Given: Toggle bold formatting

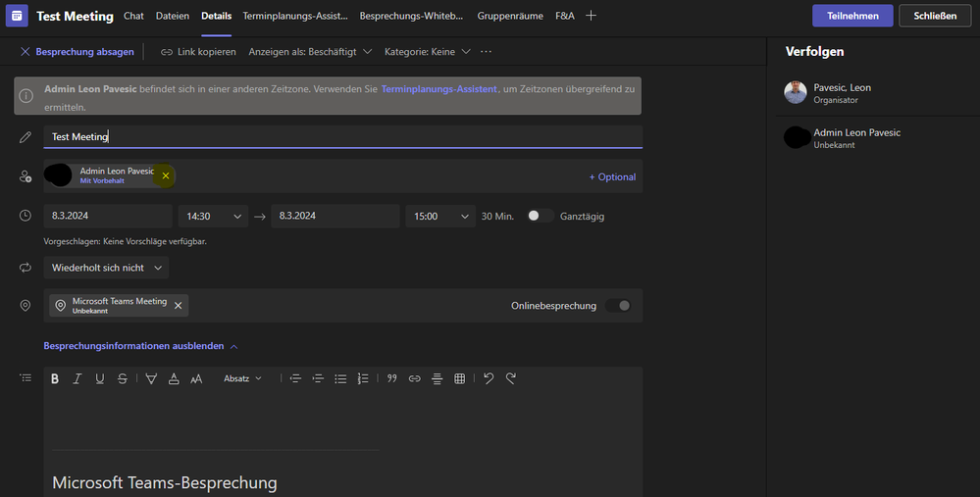Looking at the screenshot, I should point(55,378).
